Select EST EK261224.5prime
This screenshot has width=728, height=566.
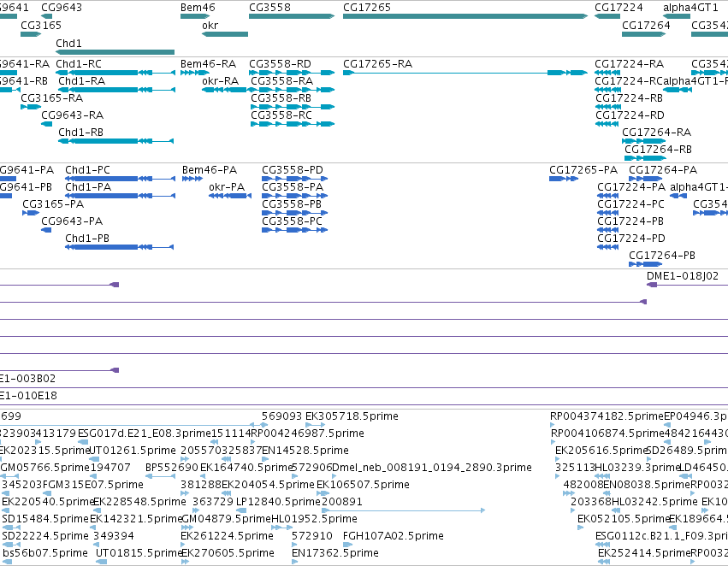click(x=227, y=536)
